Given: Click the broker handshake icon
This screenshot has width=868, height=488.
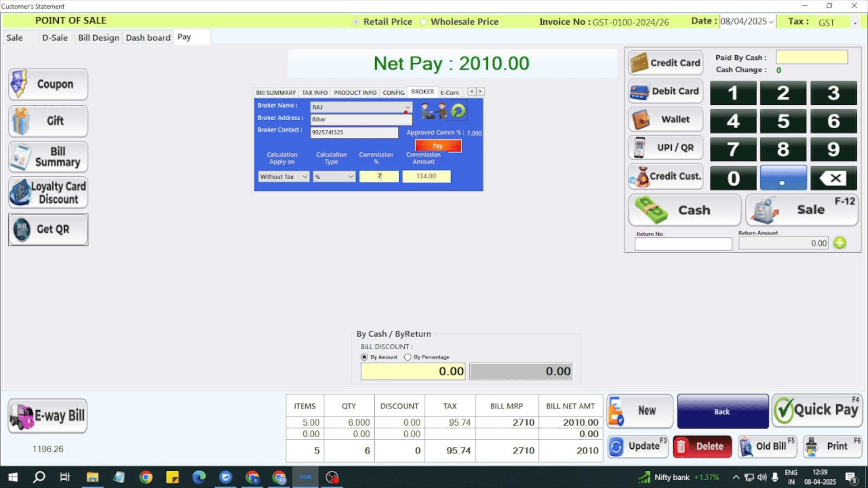Looking at the screenshot, I should (434, 111).
